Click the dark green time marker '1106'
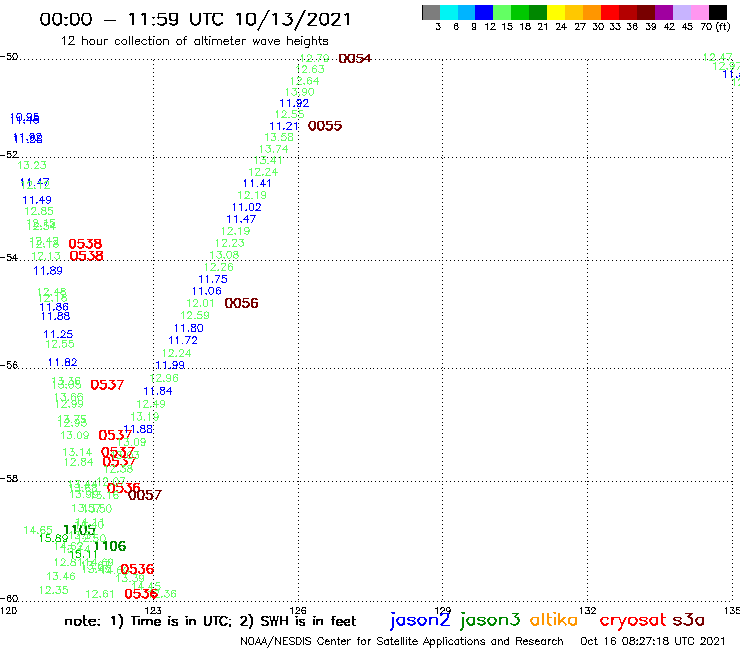Viewport: 740px width, 650px height. point(109,546)
